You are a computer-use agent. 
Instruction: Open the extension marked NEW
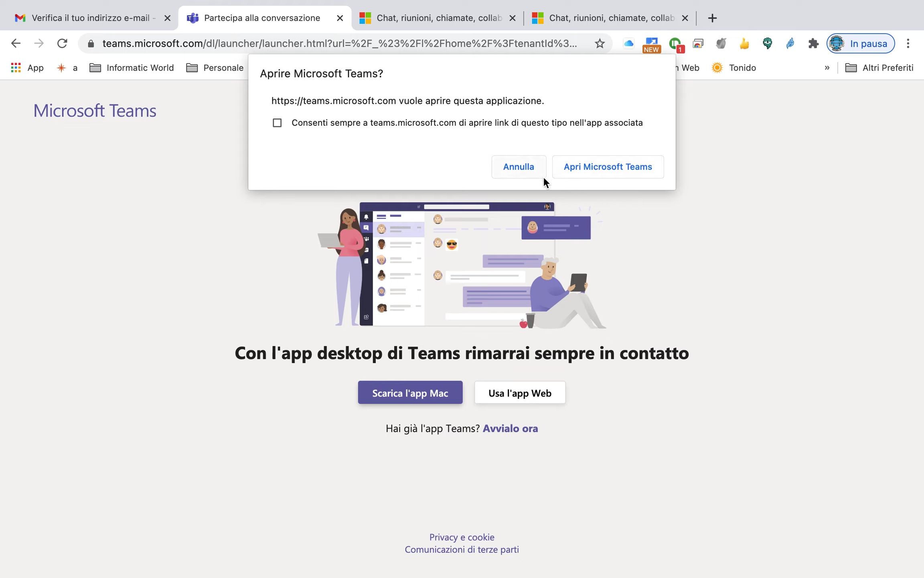point(652,44)
